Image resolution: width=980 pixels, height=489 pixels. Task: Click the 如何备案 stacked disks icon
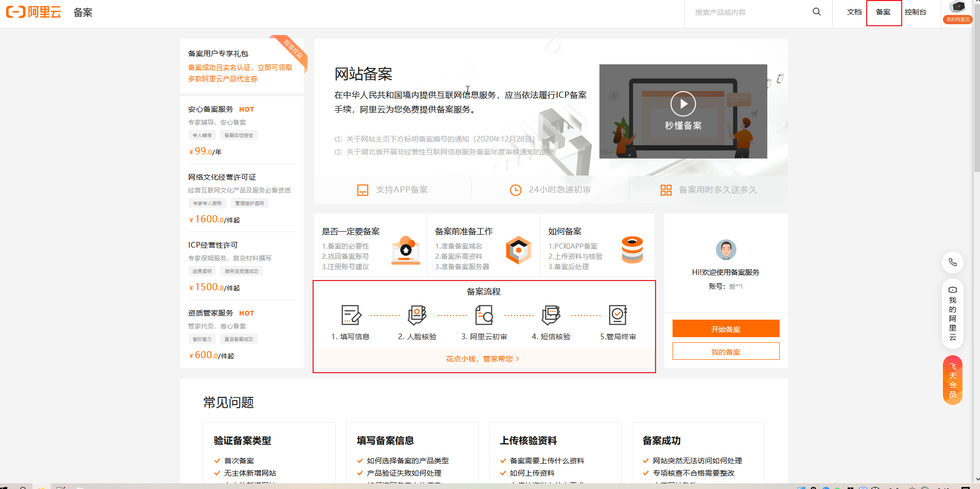coord(632,250)
